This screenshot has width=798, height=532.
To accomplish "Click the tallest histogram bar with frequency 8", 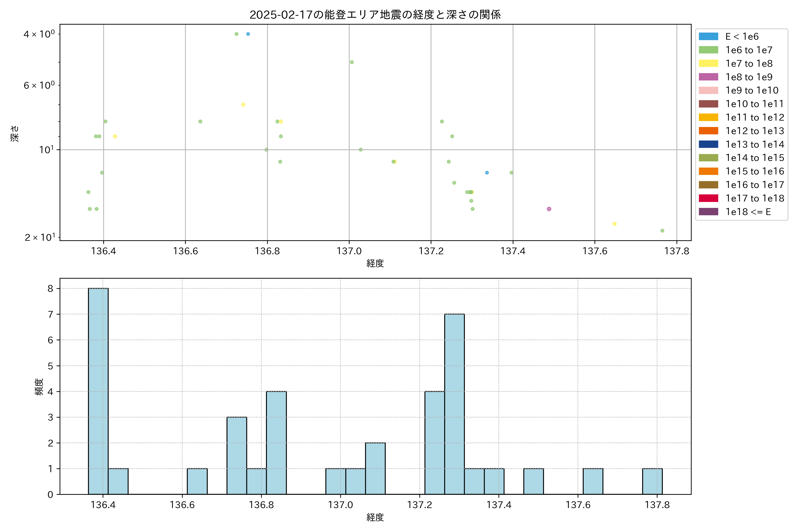I will coord(98,390).
